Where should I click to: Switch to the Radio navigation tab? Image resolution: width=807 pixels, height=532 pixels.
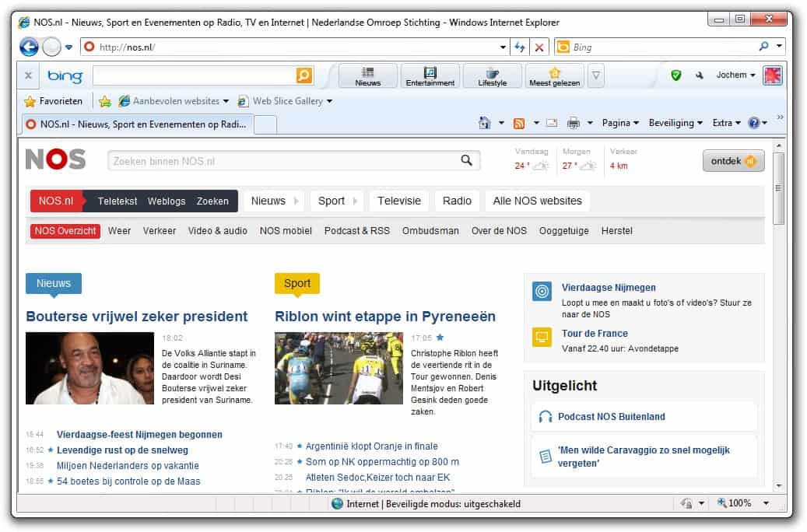457,201
